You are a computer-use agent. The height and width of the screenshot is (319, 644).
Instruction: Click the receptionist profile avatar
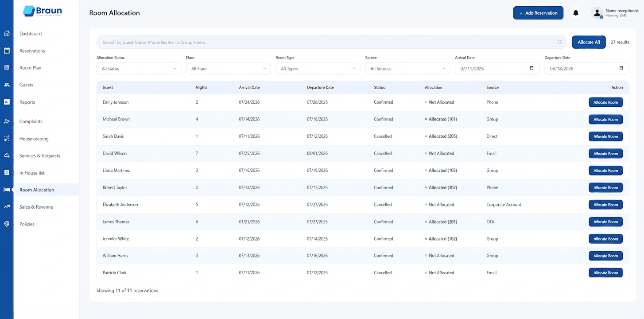[x=597, y=13]
